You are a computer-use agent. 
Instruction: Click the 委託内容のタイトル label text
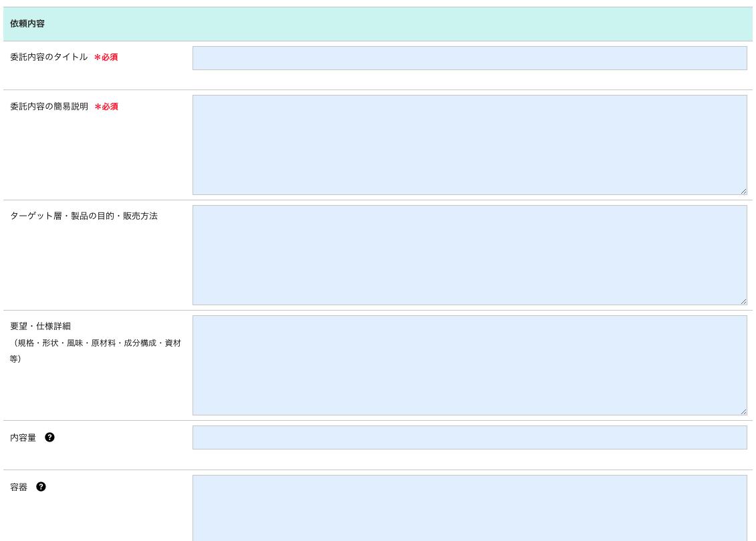tap(49, 57)
